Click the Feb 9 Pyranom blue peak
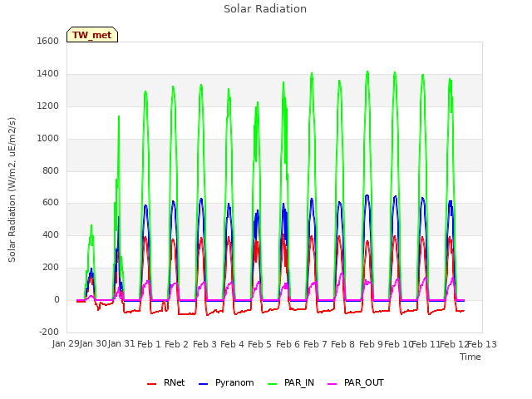 click(367, 195)
